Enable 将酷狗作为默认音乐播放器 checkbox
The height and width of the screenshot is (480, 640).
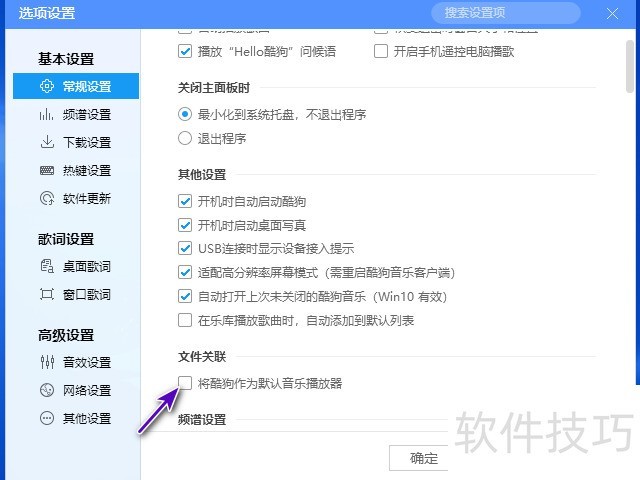185,383
